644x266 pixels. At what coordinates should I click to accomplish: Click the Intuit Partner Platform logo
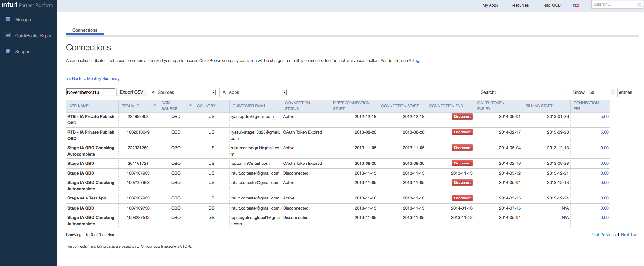(x=27, y=5)
